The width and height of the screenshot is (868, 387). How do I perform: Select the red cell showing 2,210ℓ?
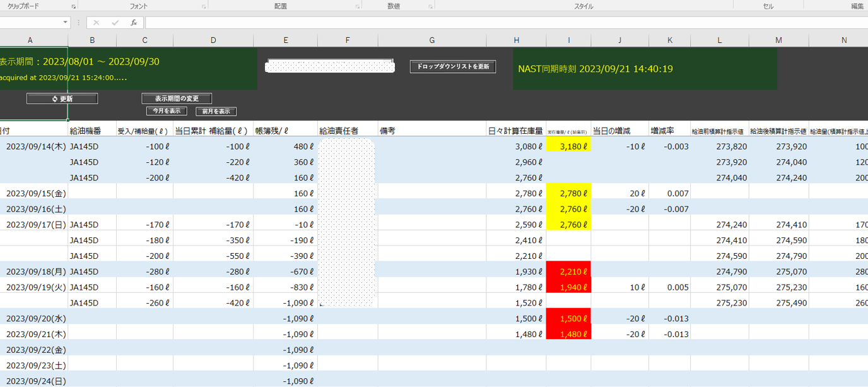568,271
